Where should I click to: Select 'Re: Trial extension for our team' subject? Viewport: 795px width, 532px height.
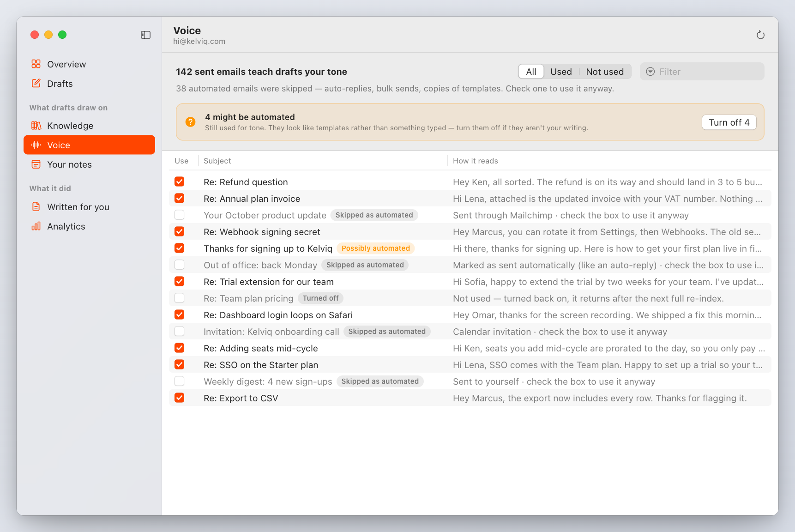pyautogui.click(x=269, y=282)
